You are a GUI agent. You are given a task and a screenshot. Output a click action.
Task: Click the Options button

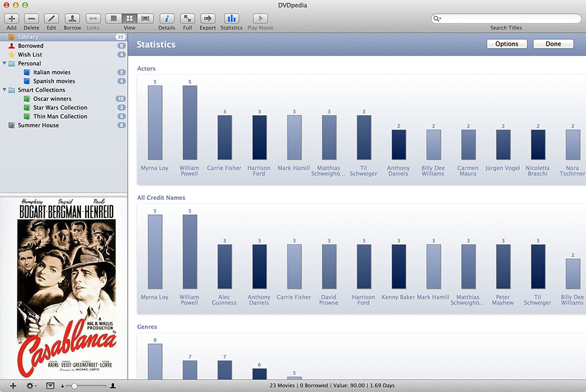[507, 44]
